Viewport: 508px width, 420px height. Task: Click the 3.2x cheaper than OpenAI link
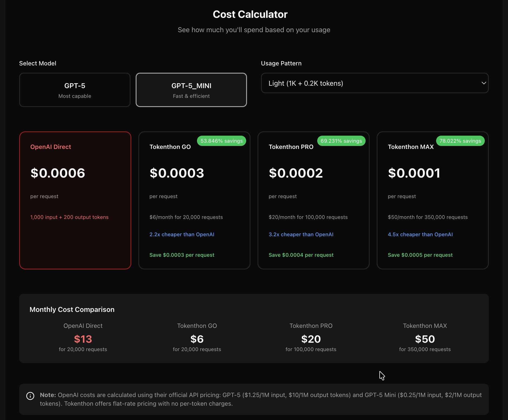pyautogui.click(x=301, y=234)
